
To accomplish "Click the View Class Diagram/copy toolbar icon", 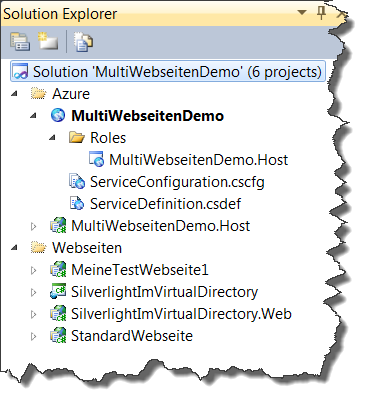I will (83, 42).
